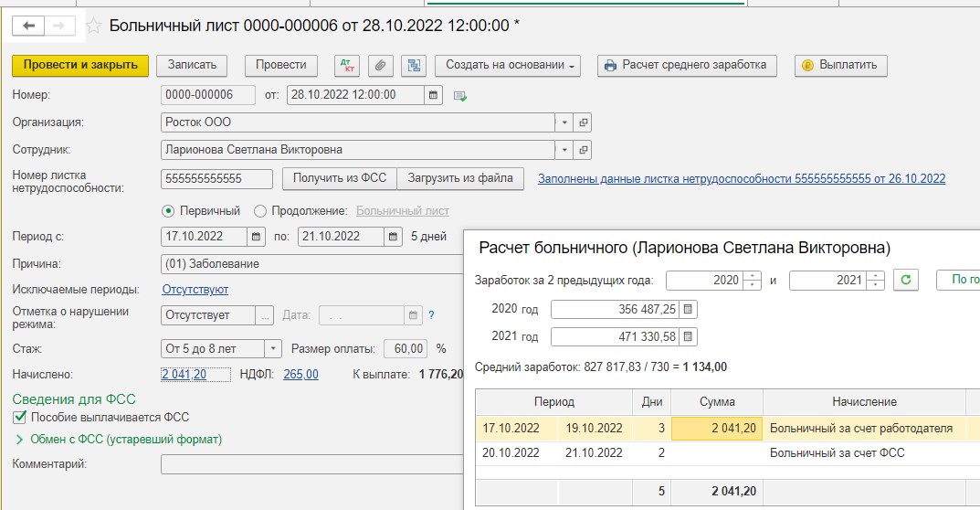Open calendar for period start 17.10.2022
Image resolution: width=980 pixels, height=510 pixels.
tap(256, 237)
